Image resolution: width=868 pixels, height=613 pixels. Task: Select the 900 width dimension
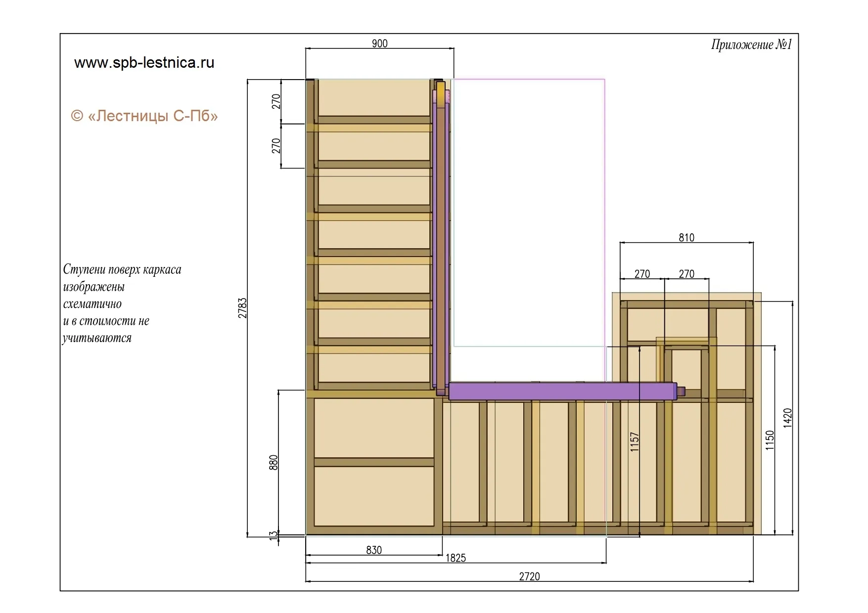(x=379, y=44)
